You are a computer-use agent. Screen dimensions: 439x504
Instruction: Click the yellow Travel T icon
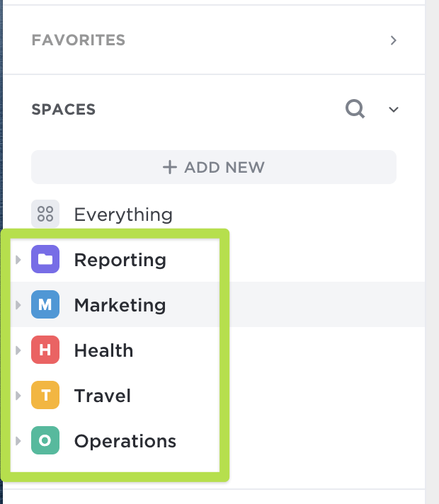coord(45,396)
